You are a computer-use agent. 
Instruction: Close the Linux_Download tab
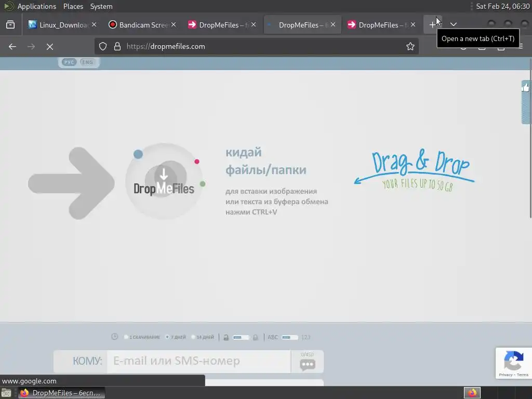(94, 25)
